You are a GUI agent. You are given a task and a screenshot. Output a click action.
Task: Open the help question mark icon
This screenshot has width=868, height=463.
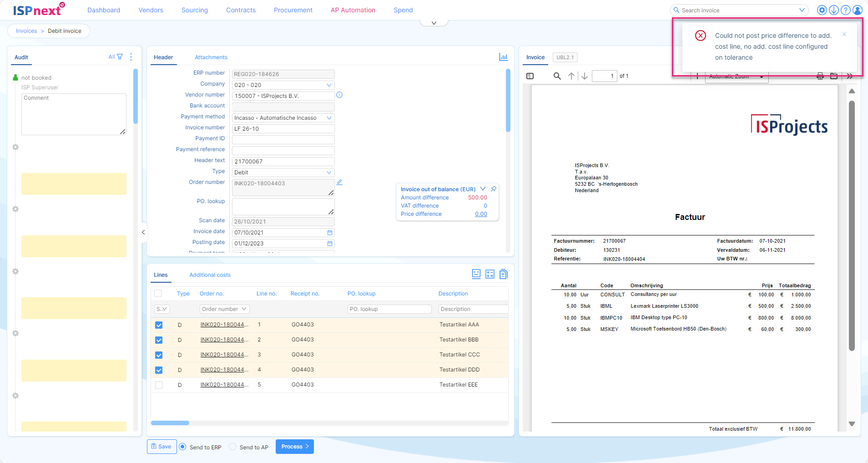point(845,10)
